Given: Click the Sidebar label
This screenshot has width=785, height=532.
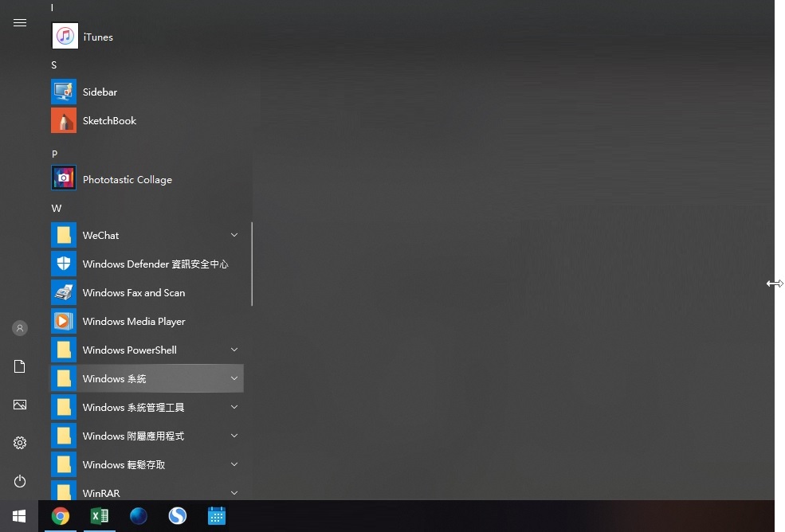Looking at the screenshot, I should coord(100,92).
